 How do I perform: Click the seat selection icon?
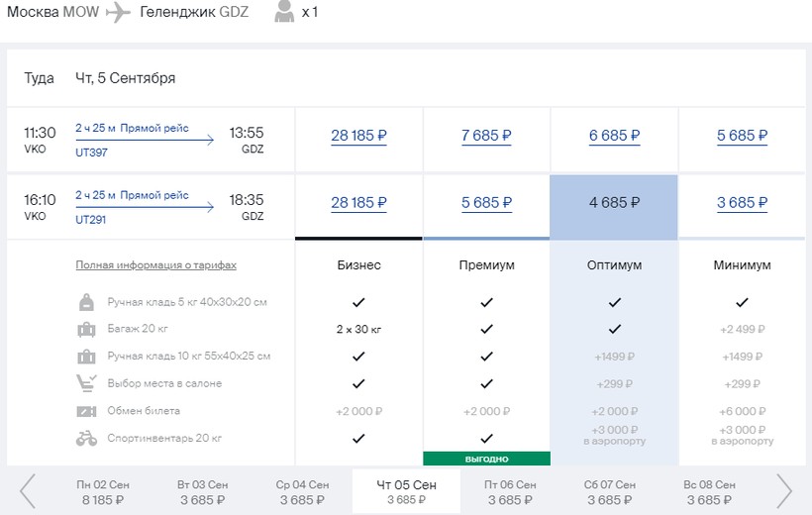[86, 383]
